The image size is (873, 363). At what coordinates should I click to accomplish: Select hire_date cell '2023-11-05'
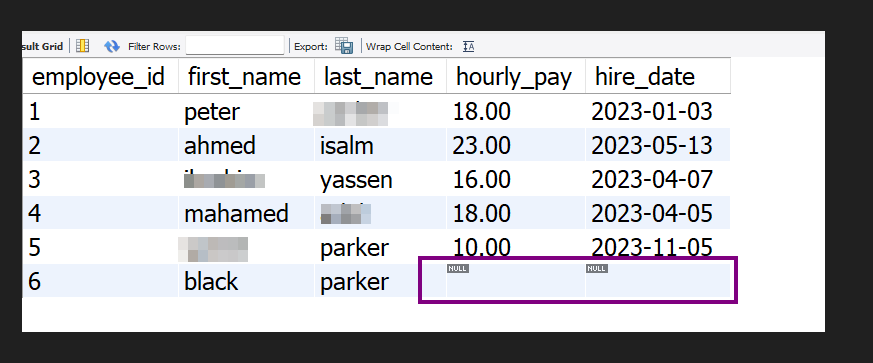pos(658,247)
